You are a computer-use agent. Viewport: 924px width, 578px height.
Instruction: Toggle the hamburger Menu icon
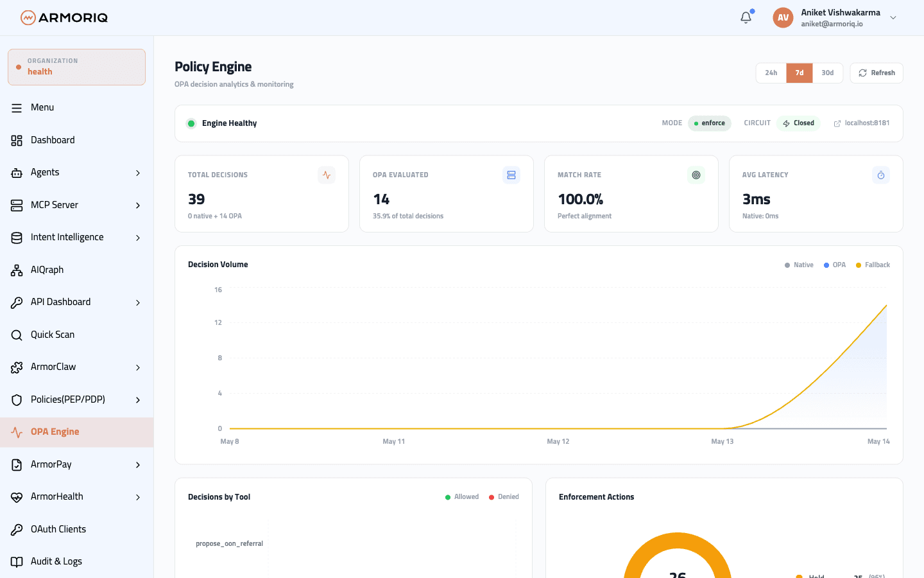click(17, 108)
